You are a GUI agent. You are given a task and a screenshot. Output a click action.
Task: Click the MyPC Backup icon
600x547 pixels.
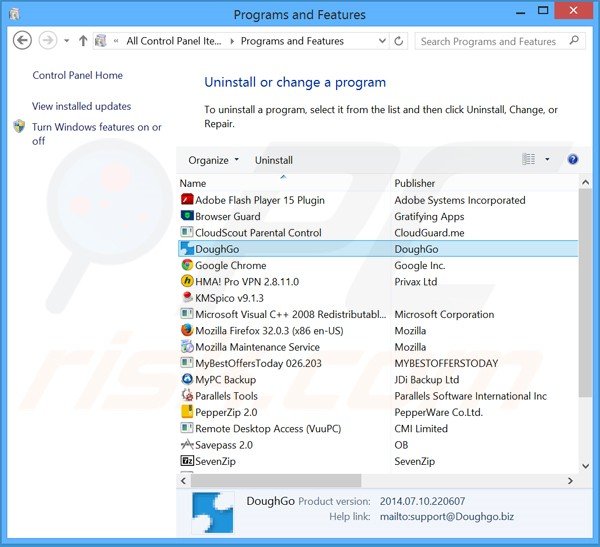[187, 379]
